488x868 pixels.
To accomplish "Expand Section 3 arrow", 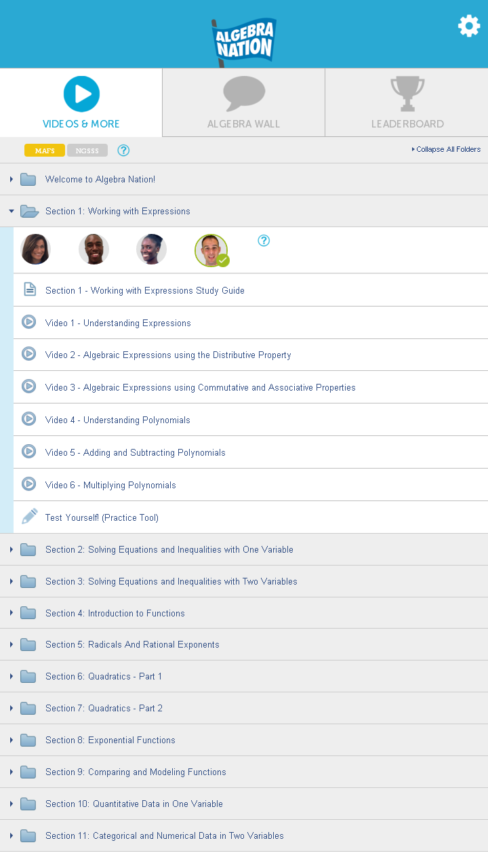I will [12, 581].
